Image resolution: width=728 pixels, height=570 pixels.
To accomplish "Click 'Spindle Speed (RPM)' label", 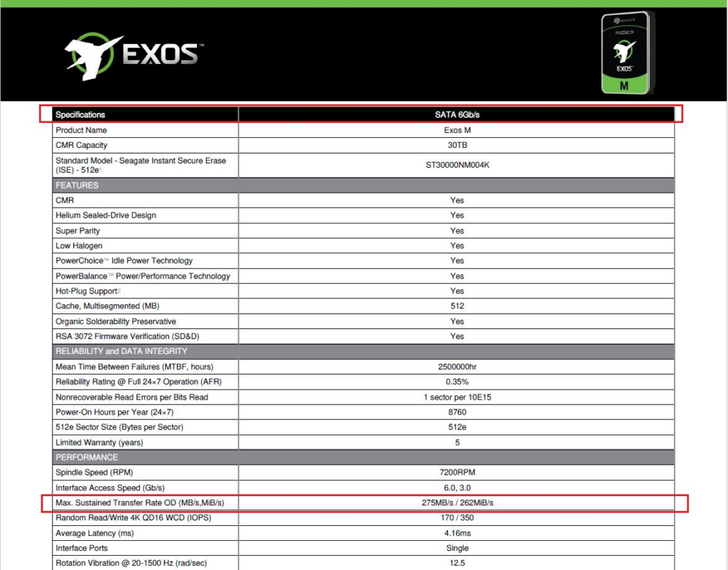I will click(95, 472).
